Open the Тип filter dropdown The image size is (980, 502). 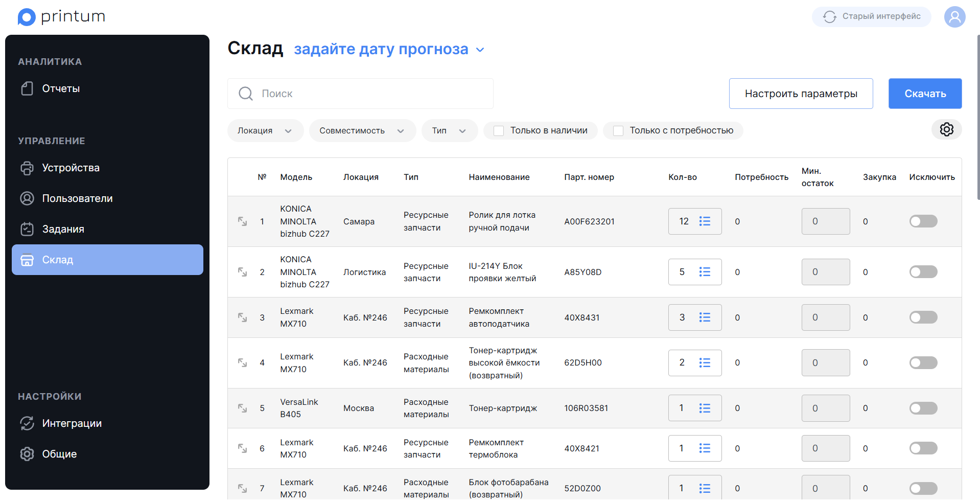point(449,130)
